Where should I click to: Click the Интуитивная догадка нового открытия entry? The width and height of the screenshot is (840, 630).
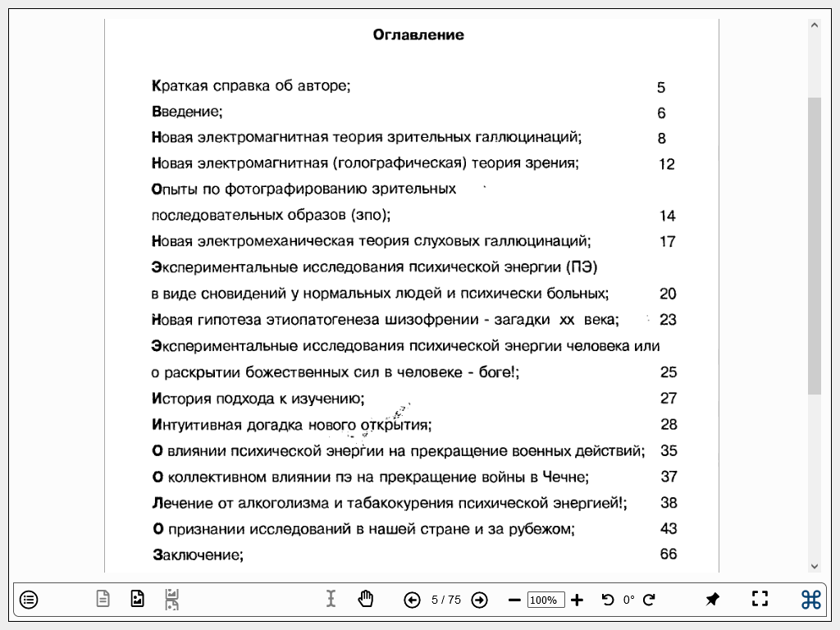(x=292, y=425)
